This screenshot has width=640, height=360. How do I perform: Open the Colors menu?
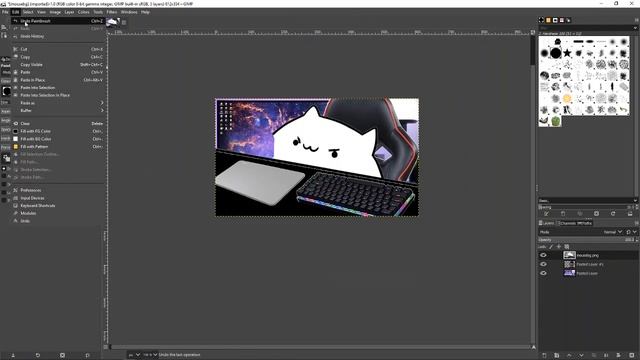pyautogui.click(x=83, y=12)
